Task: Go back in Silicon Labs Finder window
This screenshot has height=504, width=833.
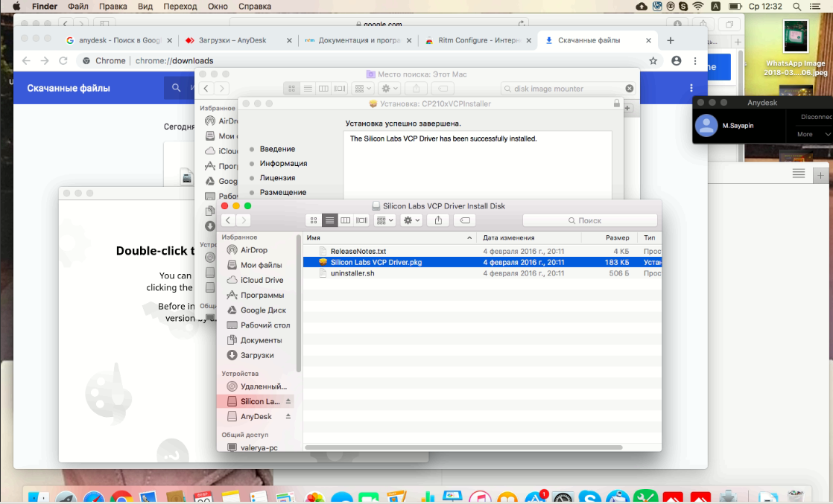Action: pos(229,220)
